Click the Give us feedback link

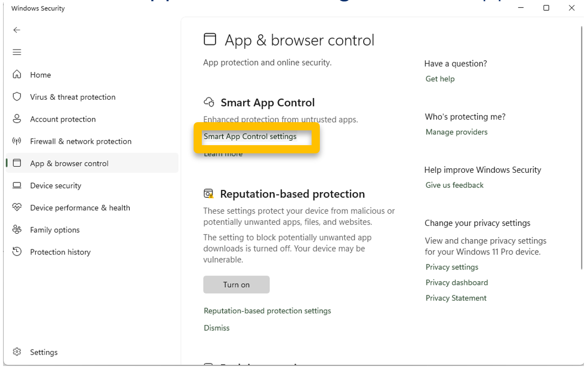454,185
